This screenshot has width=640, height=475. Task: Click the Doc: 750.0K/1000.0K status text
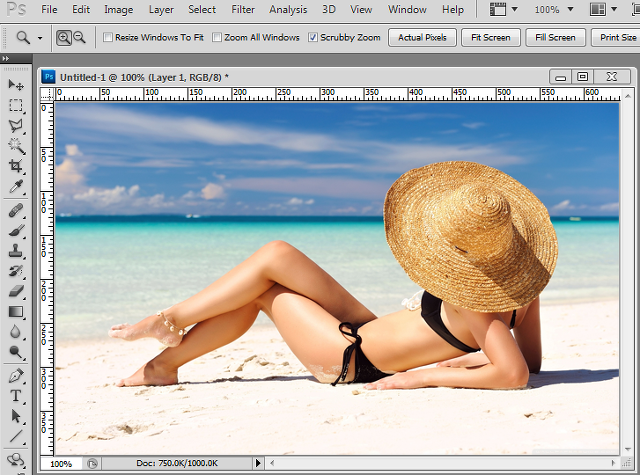[x=177, y=464]
